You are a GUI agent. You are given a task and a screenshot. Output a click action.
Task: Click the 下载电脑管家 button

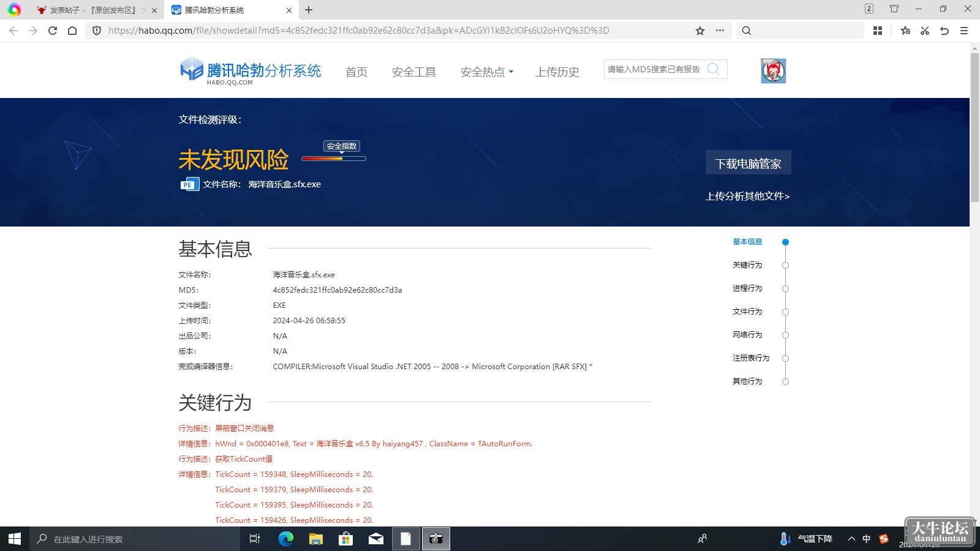[748, 163]
